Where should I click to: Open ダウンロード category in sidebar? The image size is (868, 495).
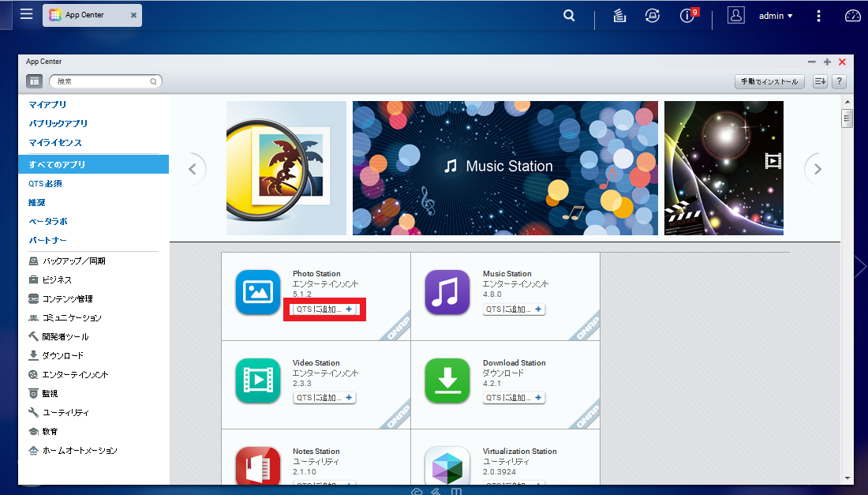(x=57, y=355)
